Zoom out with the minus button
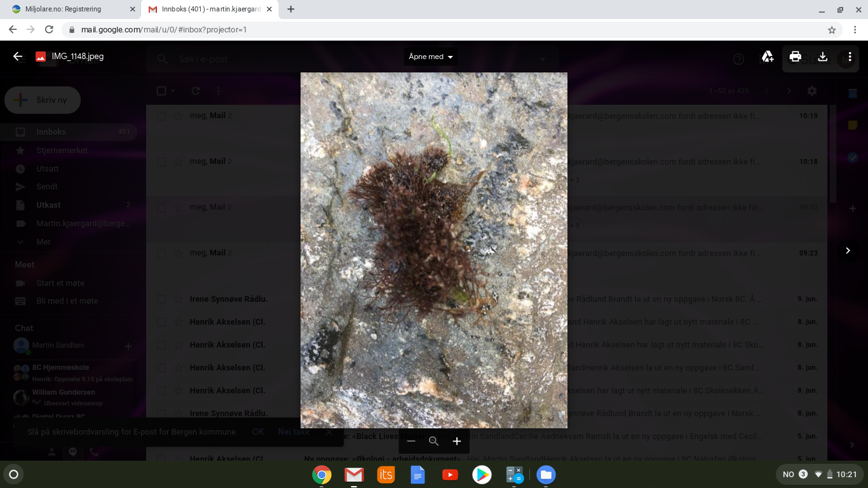This screenshot has width=868, height=488. pyautogui.click(x=411, y=441)
